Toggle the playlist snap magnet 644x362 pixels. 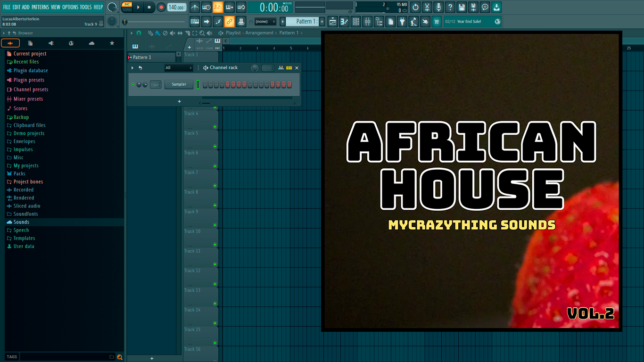pyautogui.click(x=139, y=33)
